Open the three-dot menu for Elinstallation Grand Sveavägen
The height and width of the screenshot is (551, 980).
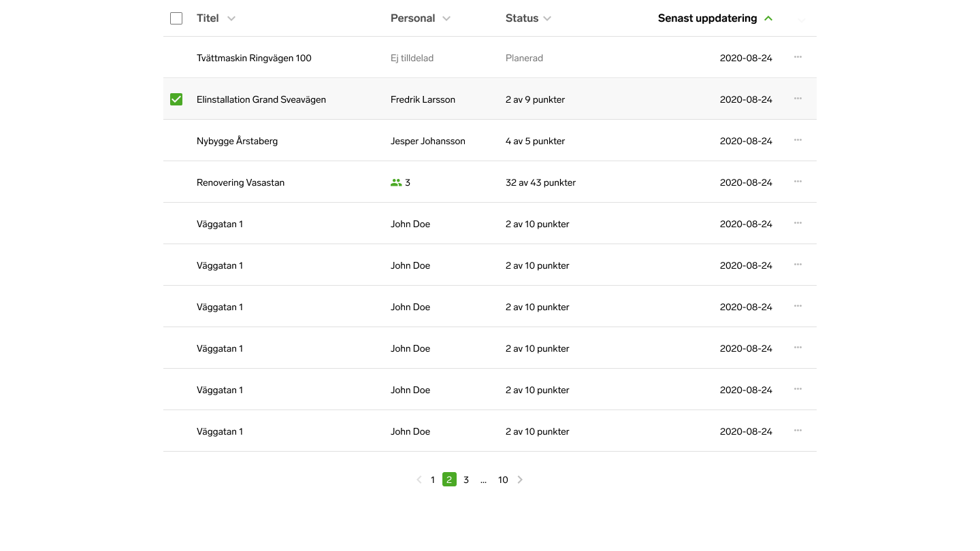click(x=798, y=99)
